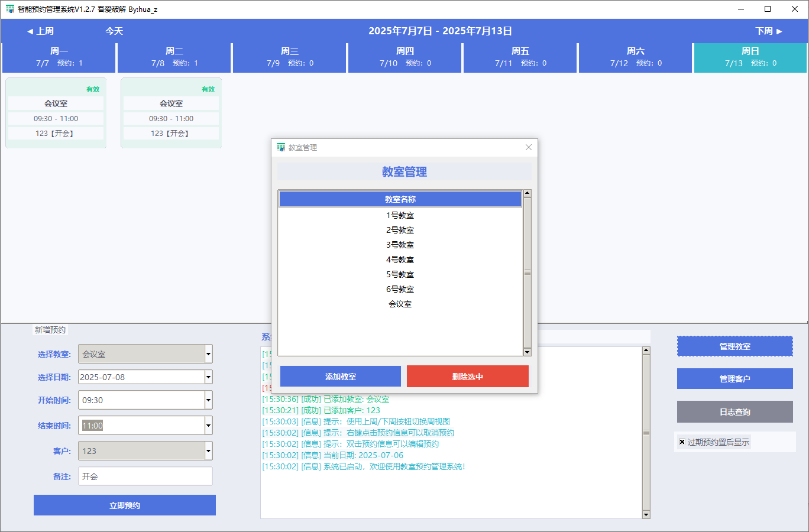Open the 结束时间 dropdown arrow

pos(208,426)
